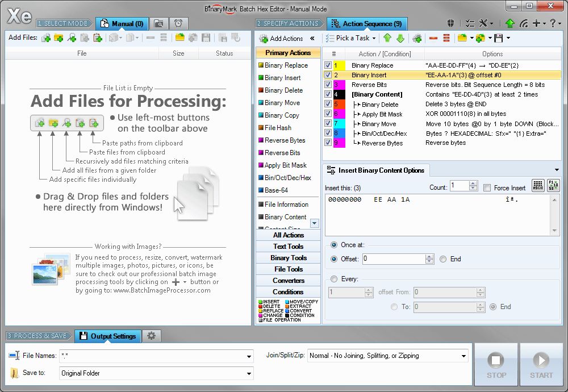This screenshot has height=392, width=568.
Task: Expand primary actions list down arrow
Action: coord(315,223)
